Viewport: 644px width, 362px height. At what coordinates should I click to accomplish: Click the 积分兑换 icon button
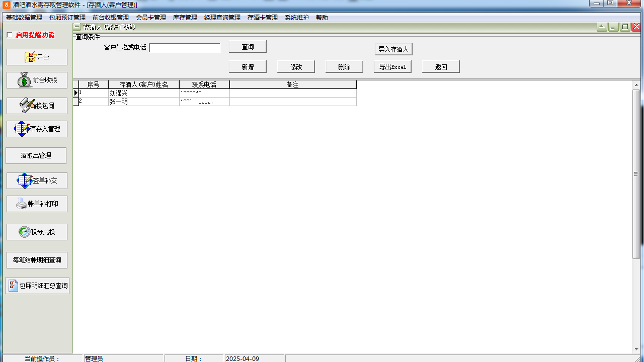(x=24, y=232)
